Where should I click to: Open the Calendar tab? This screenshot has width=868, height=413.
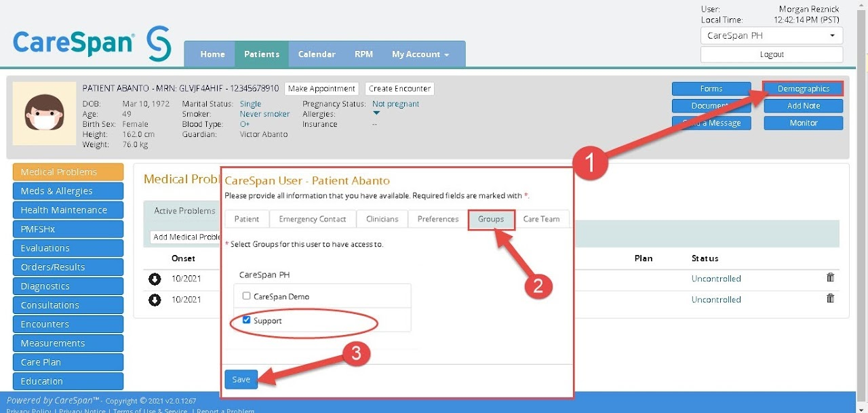[x=317, y=54]
